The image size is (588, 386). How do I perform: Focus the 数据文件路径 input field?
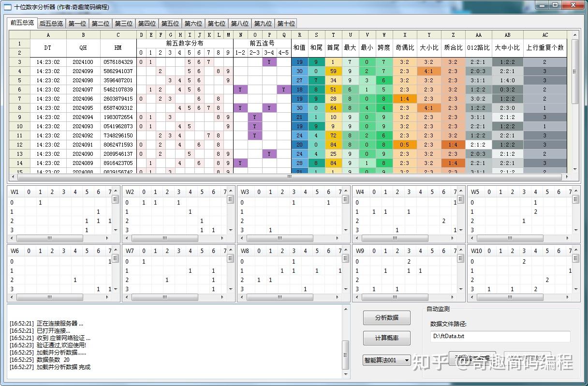coord(500,336)
